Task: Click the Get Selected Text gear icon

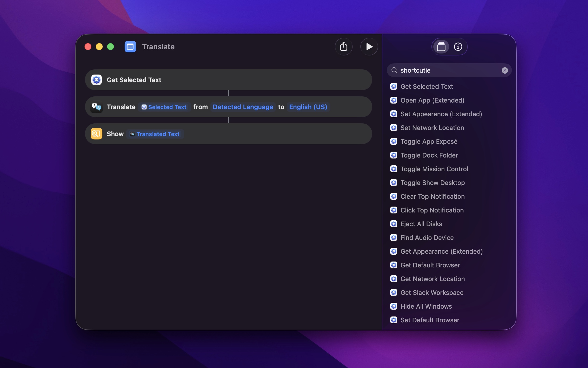Action: coord(96,80)
